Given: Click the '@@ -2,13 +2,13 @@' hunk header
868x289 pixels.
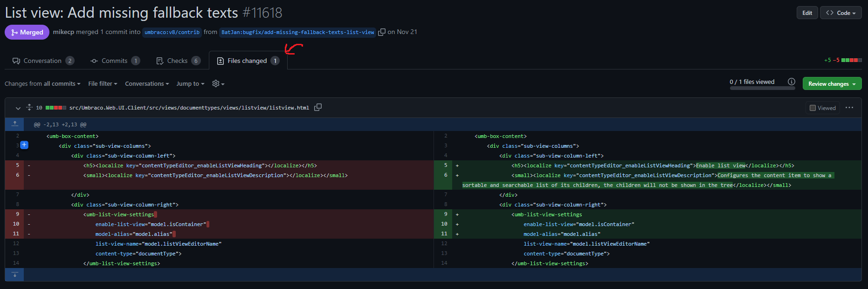Looking at the screenshot, I should click(60, 124).
